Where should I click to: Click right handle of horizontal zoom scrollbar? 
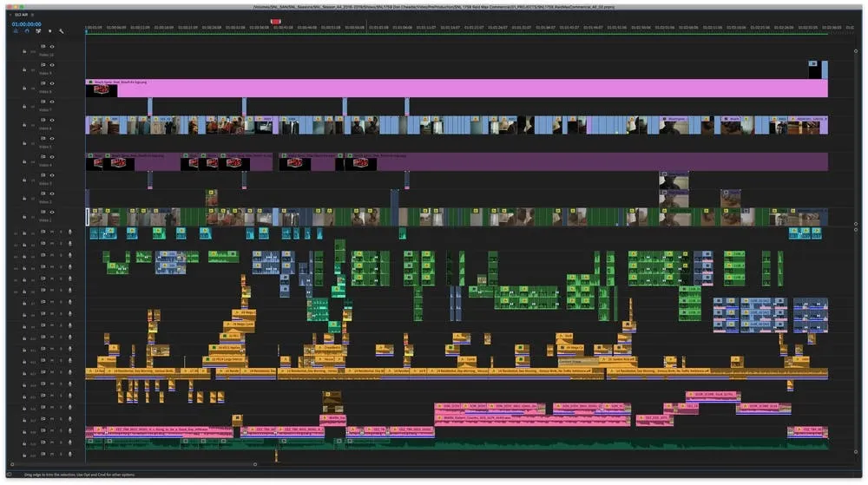[x=255, y=464]
